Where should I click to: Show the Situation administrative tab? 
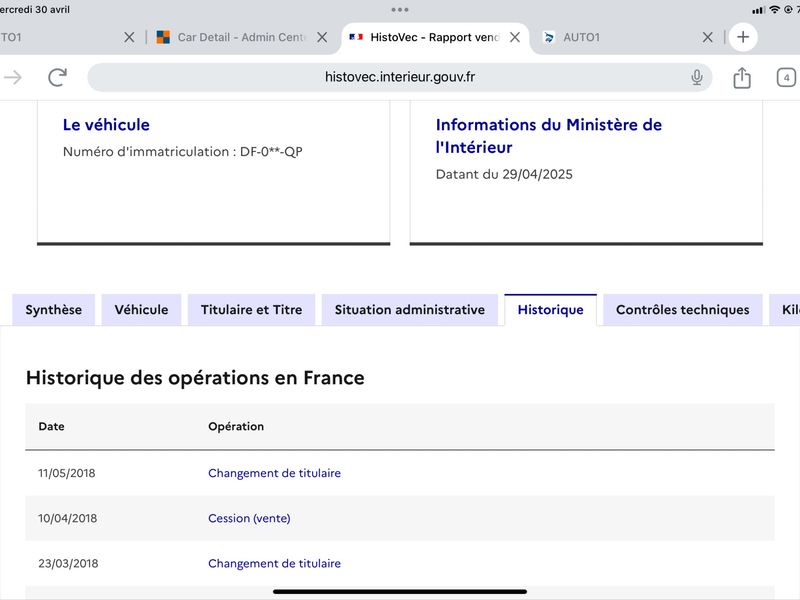click(409, 310)
